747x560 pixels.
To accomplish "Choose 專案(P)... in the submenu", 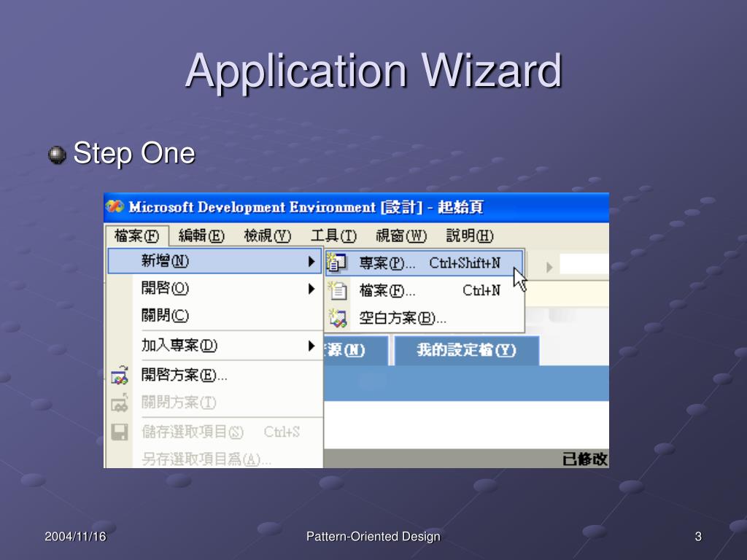I will click(x=425, y=262).
